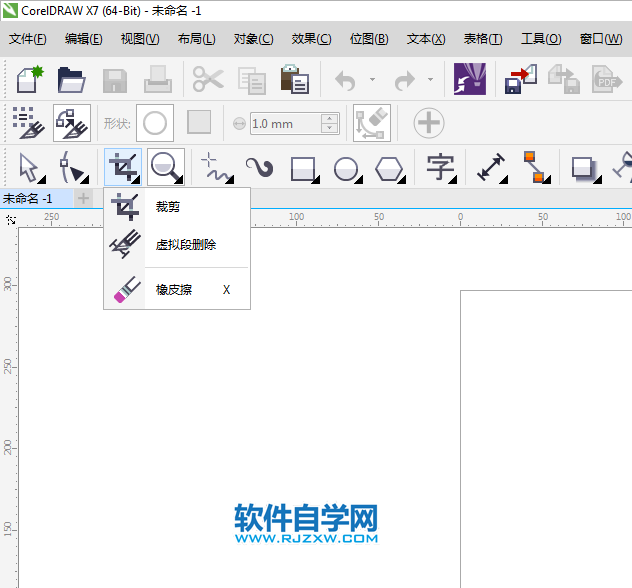Open the redo history dropdown arrow
The width and height of the screenshot is (632, 588).
430,80
